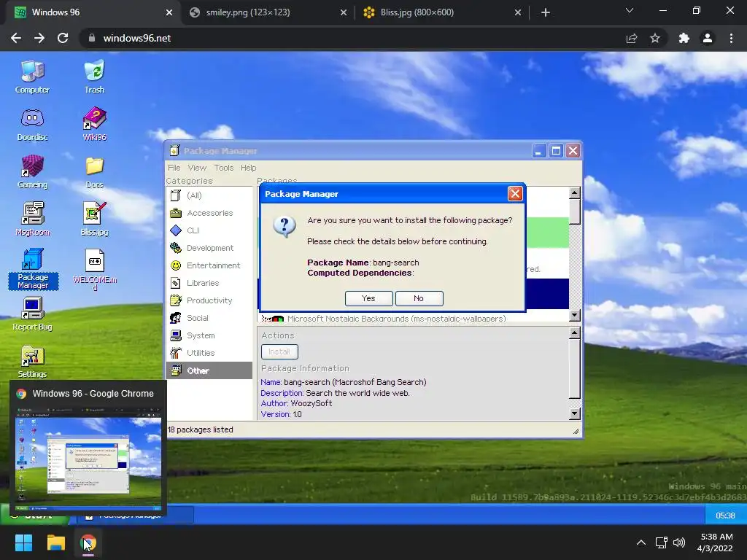Close the Bliss.jpg browser tab
The image size is (747, 560).
tap(518, 13)
